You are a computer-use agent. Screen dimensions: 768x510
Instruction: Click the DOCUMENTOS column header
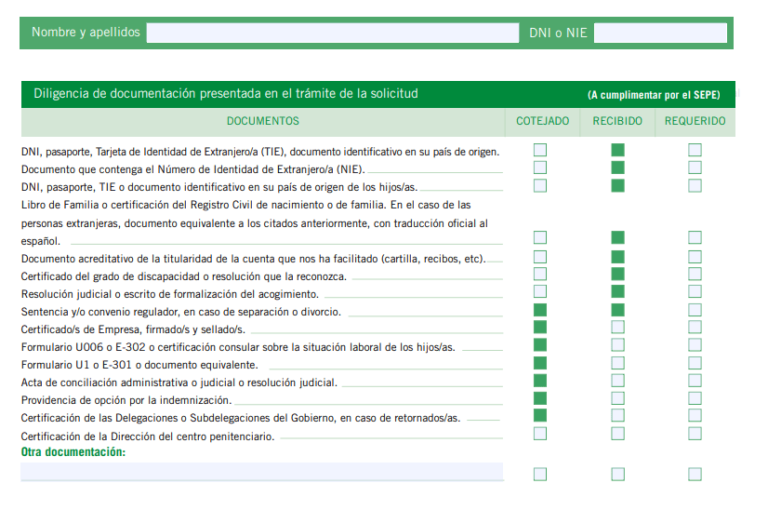click(x=263, y=121)
